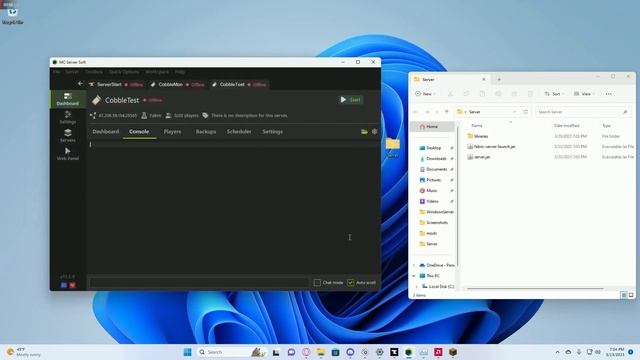Select Home in the File Explorer sidebar
The image size is (640, 360).
click(x=432, y=127)
